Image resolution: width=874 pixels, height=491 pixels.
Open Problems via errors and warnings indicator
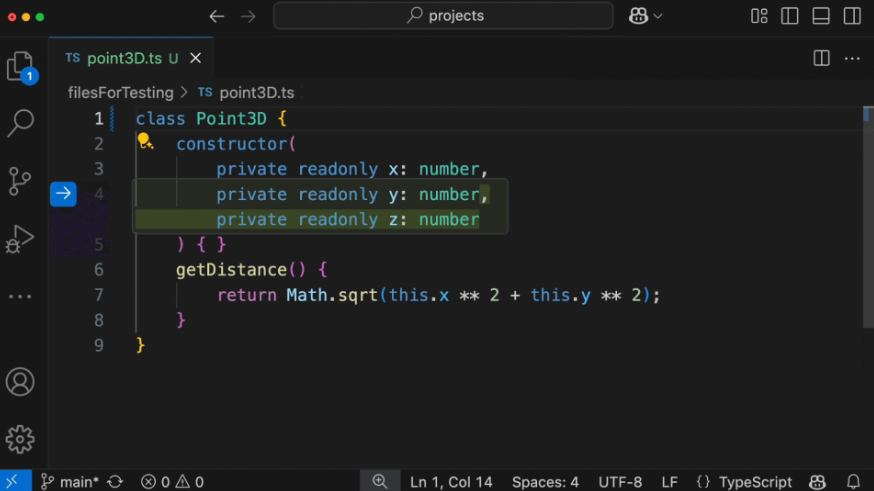[172, 482]
